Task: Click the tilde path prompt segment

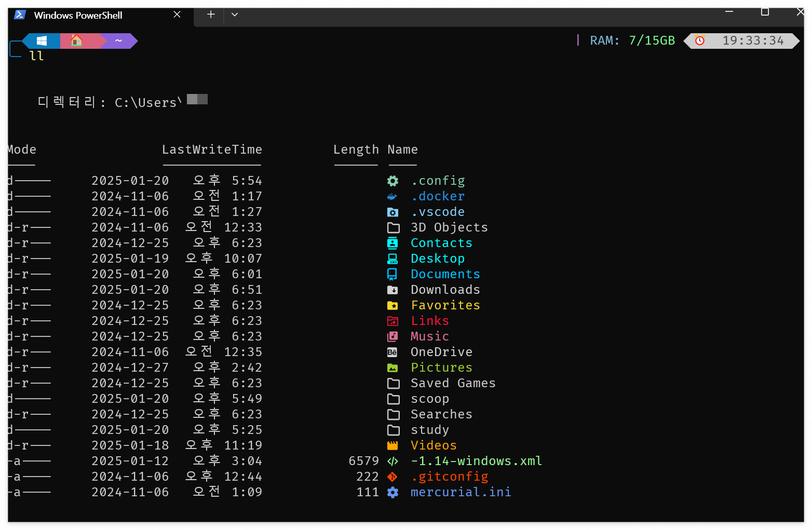Action: [119, 40]
